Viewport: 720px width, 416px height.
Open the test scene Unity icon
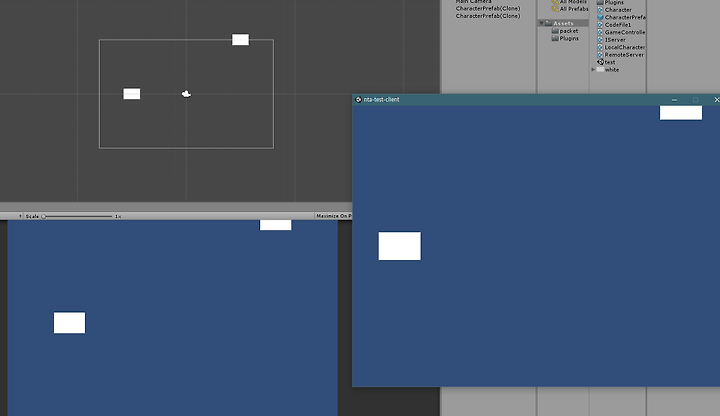click(x=601, y=62)
